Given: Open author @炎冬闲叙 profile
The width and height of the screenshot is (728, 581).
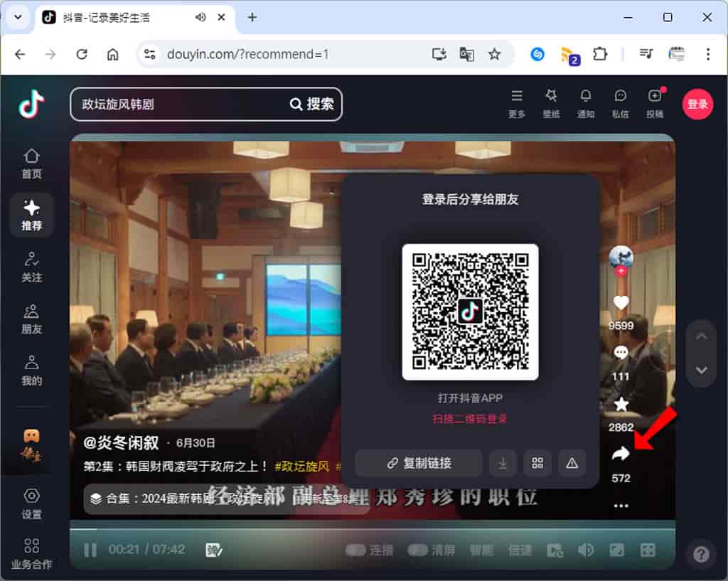Looking at the screenshot, I should click(121, 442).
